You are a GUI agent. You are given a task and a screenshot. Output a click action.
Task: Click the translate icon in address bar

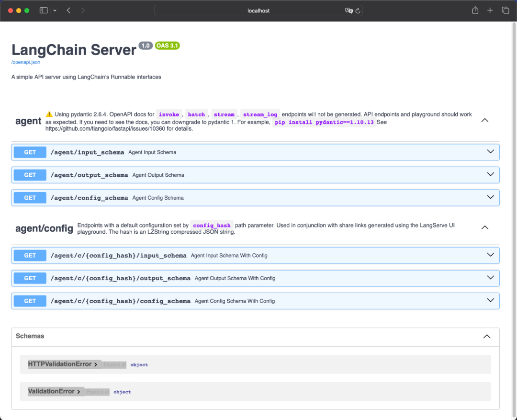coord(348,11)
